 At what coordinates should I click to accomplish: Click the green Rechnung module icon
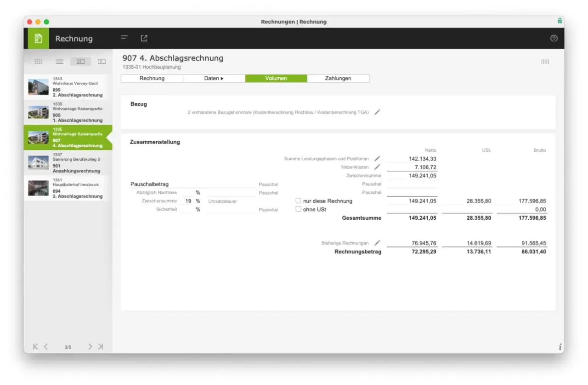point(38,39)
